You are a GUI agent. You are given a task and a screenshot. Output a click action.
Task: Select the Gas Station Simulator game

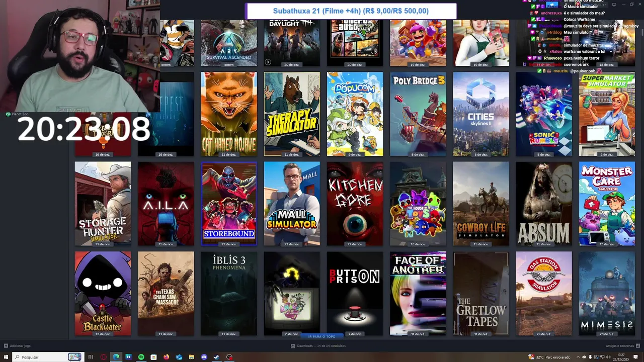point(544,294)
